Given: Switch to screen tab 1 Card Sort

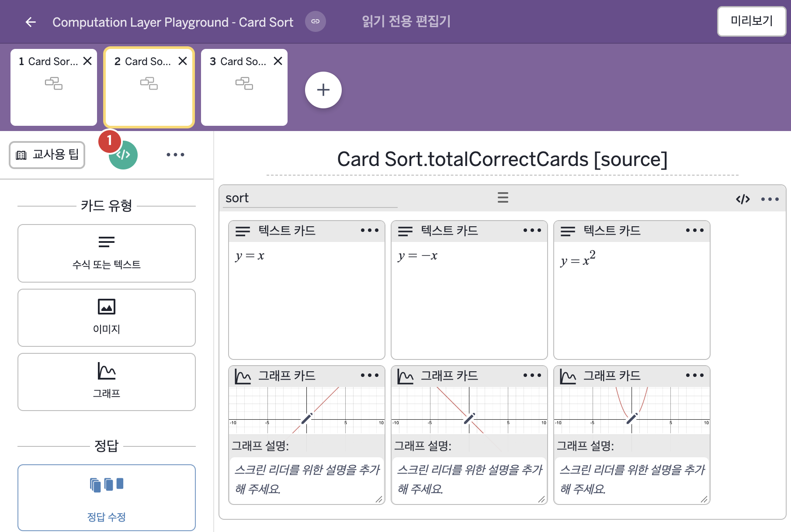Looking at the screenshot, I should tap(54, 87).
